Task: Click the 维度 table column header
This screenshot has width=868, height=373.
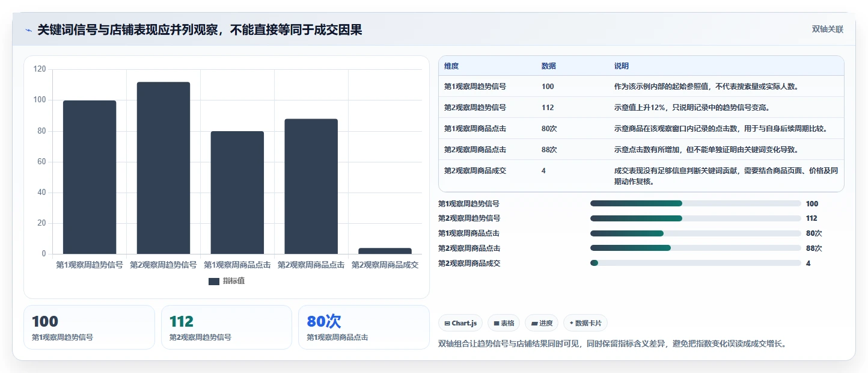Action: pyautogui.click(x=451, y=66)
